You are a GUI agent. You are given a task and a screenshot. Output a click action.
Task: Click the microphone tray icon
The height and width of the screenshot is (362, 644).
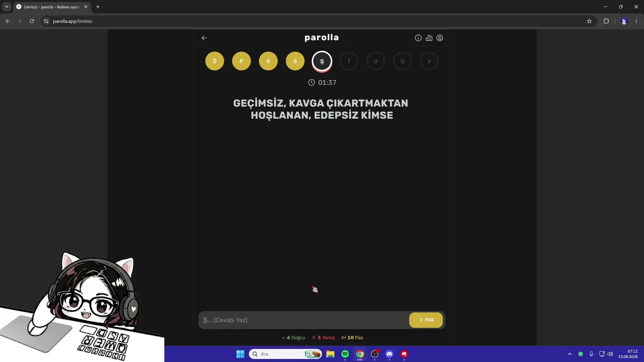click(591, 354)
